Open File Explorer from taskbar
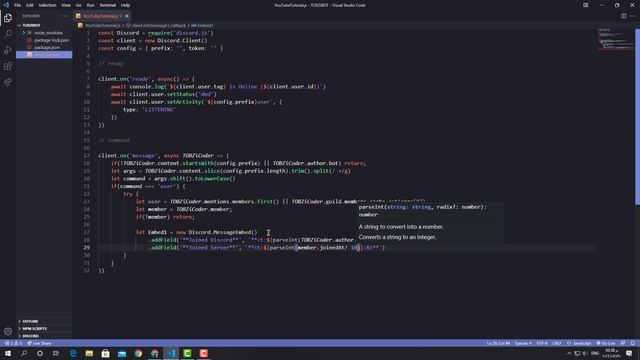640x360 pixels. coord(89,353)
